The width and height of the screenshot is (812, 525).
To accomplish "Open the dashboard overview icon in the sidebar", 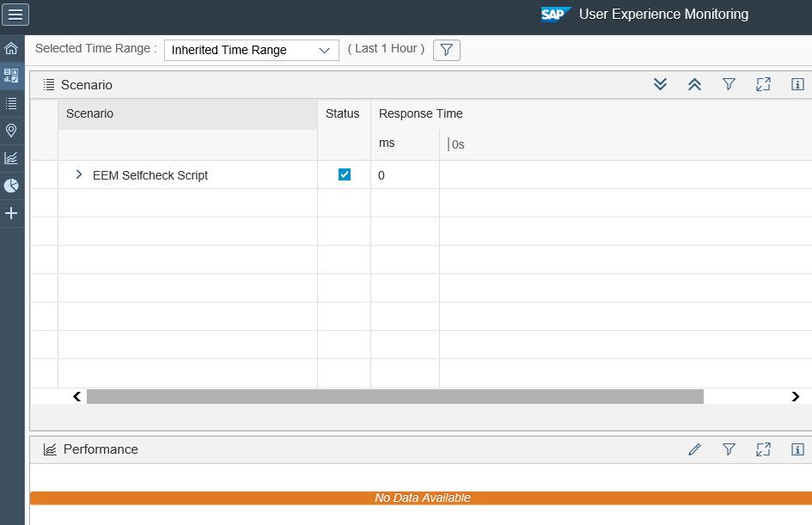I will [x=11, y=76].
